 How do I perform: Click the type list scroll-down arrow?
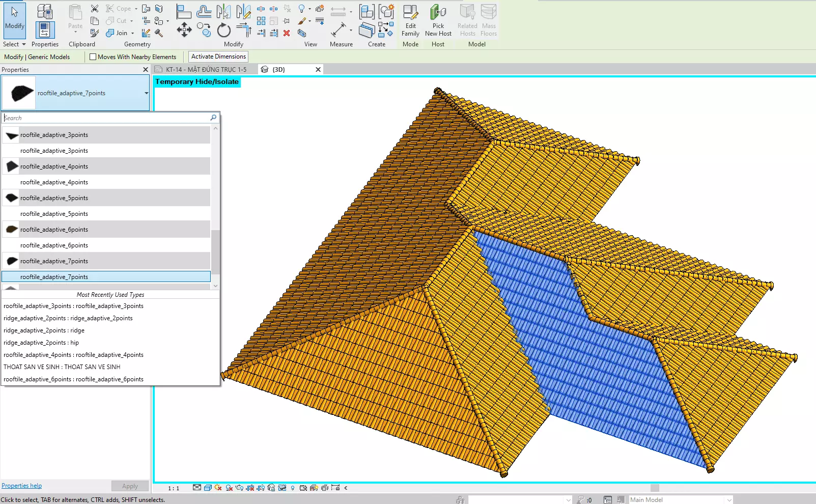coord(215,286)
